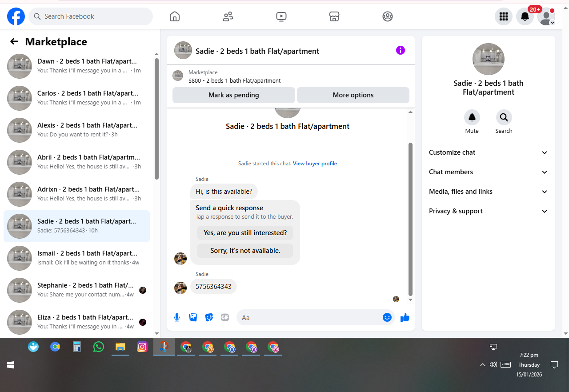Send a thumbs-up like
Viewport: 569px width, 392px height.
tap(405, 317)
